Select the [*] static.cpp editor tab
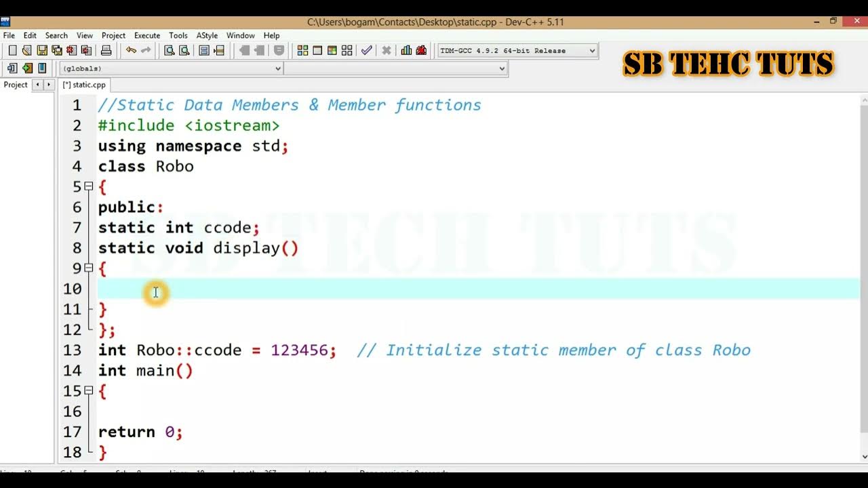 tap(84, 85)
